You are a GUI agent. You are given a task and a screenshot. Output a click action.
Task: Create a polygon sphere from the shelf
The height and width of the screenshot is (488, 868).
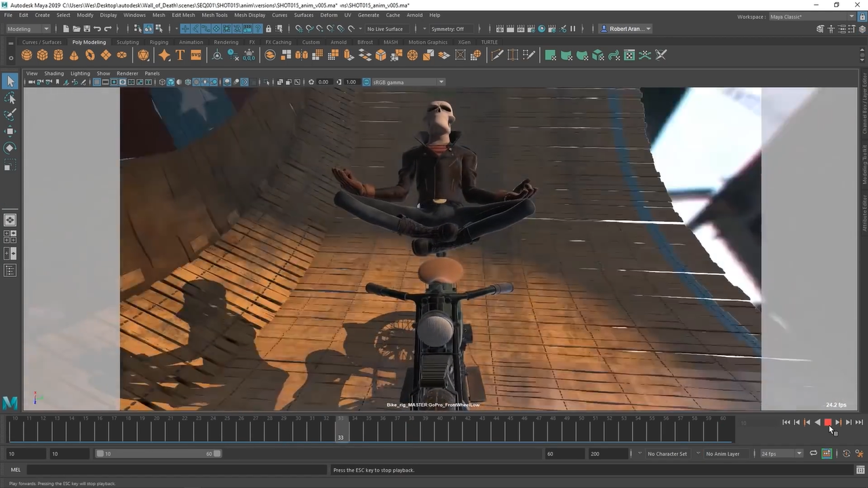(x=26, y=55)
